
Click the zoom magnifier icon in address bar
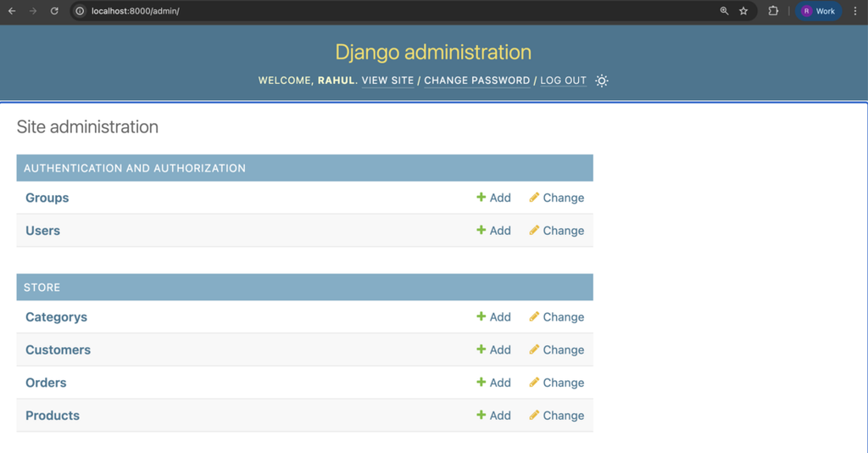pyautogui.click(x=724, y=11)
